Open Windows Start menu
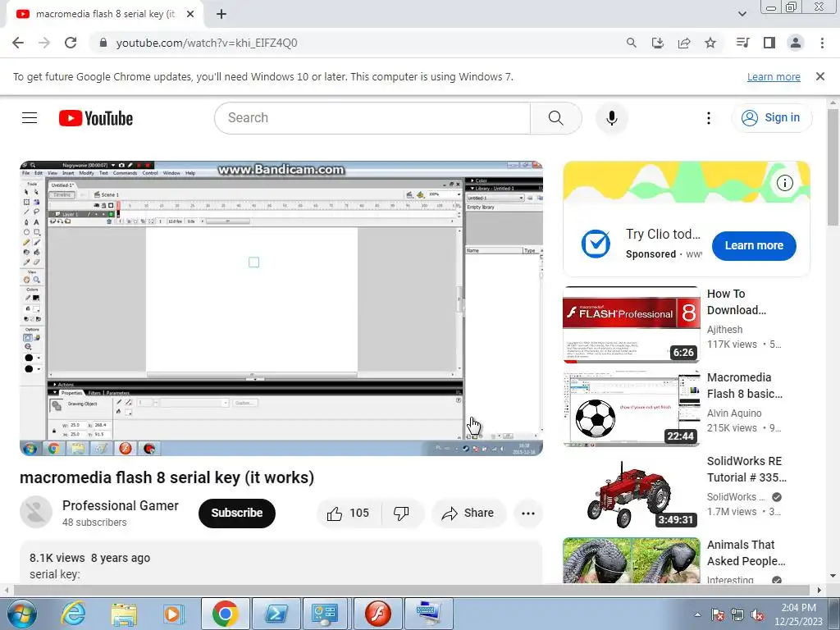Viewport: 840px width, 630px height. point(22,614)
